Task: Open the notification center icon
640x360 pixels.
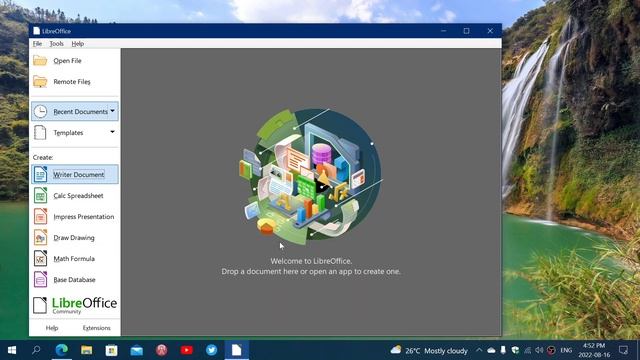Action: tap(623, 350)
